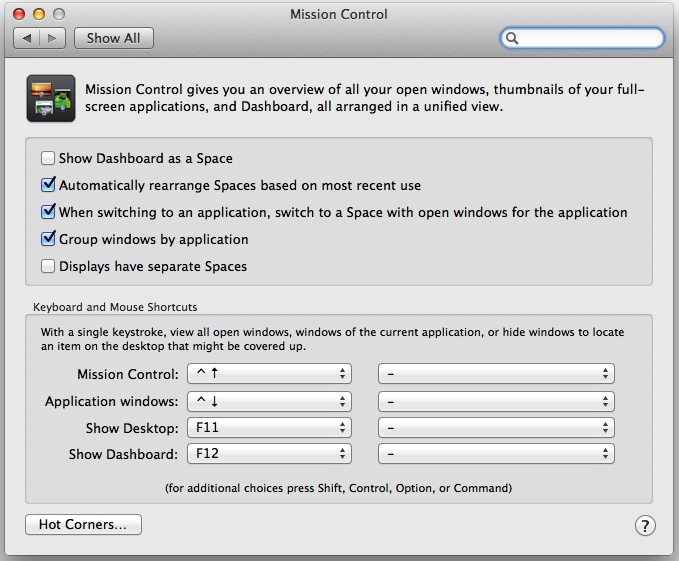The image size is (679, 561).
Task: Click the Show Dashboard: label
Action: pos(123,454)
